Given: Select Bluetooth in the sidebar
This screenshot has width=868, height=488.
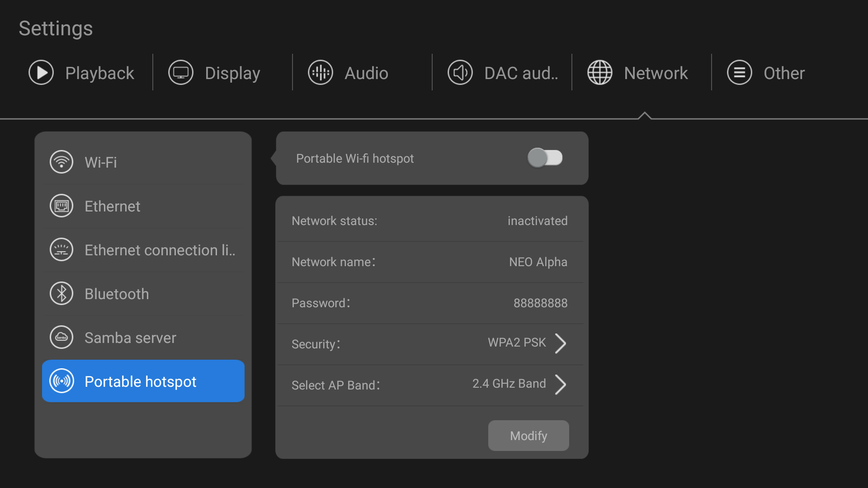Looking at the screenshot, I should coord(143,293).
